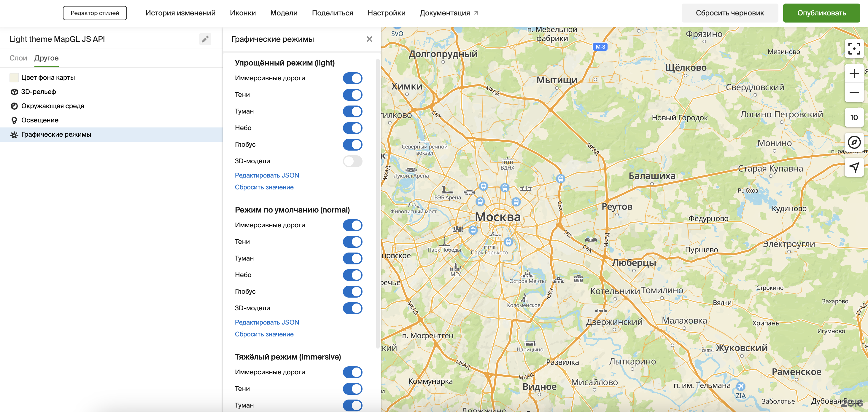This screenshot has height=412, width=868.
Task: Zoom in with the plus button
Action: (x=853, y=74)
